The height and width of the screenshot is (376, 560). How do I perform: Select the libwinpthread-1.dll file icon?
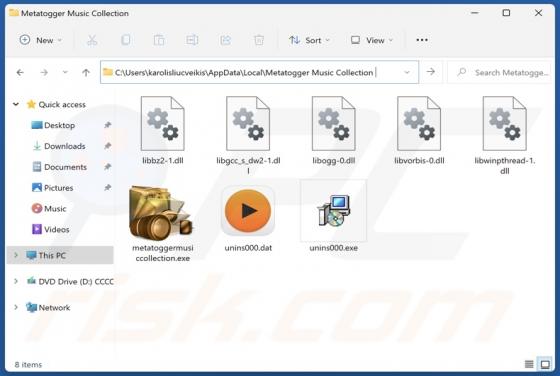tap(504, 124)
